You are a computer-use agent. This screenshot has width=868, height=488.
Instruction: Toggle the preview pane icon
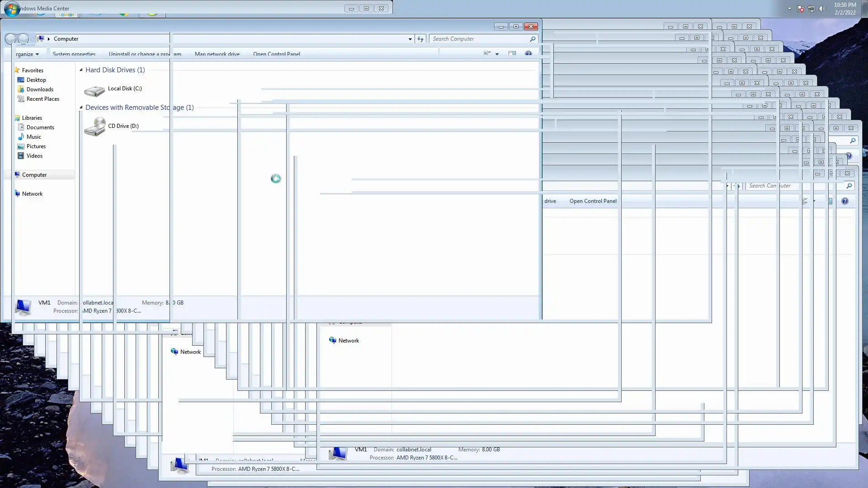coord(512,54)
